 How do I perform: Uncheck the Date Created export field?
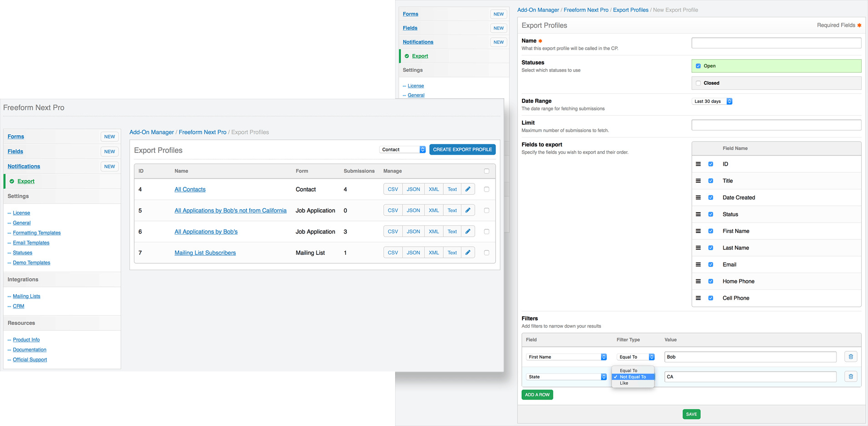click(x=711, y=198)
